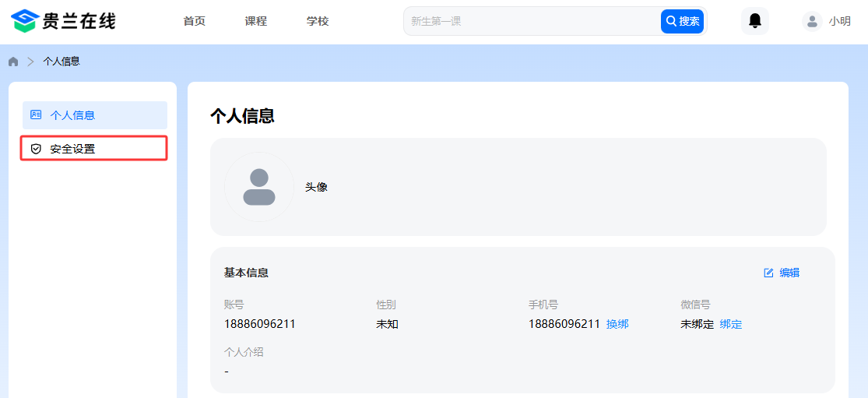Click the 绑定 link for WeChat
868x398 pixels.
click(x=731, y=324)
